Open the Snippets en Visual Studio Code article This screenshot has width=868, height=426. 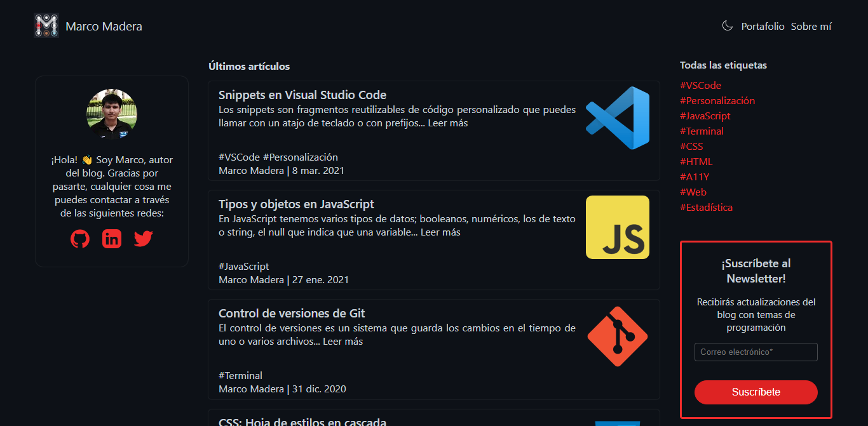click(x=302, y=95)
